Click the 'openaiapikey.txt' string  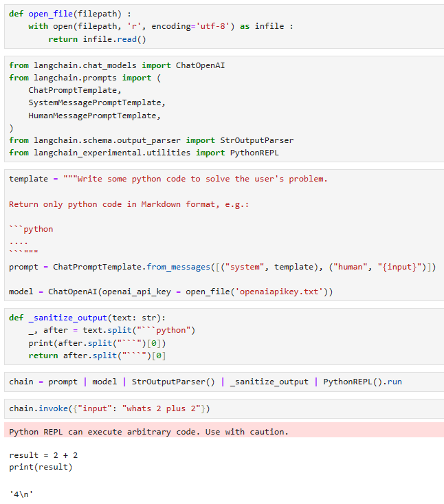[279, 292]
